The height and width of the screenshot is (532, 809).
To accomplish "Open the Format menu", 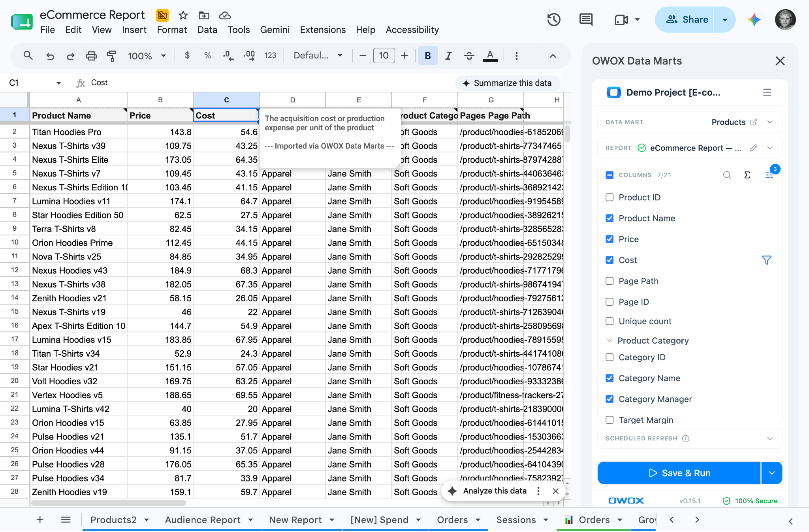I will (172, 30).
